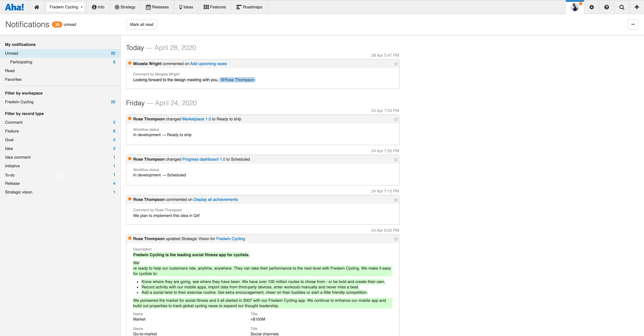The height and width of the screenshot is (336, 644).
Task: Open the Progress dashboard 1.0 link
Action: (x=203, y=159)
